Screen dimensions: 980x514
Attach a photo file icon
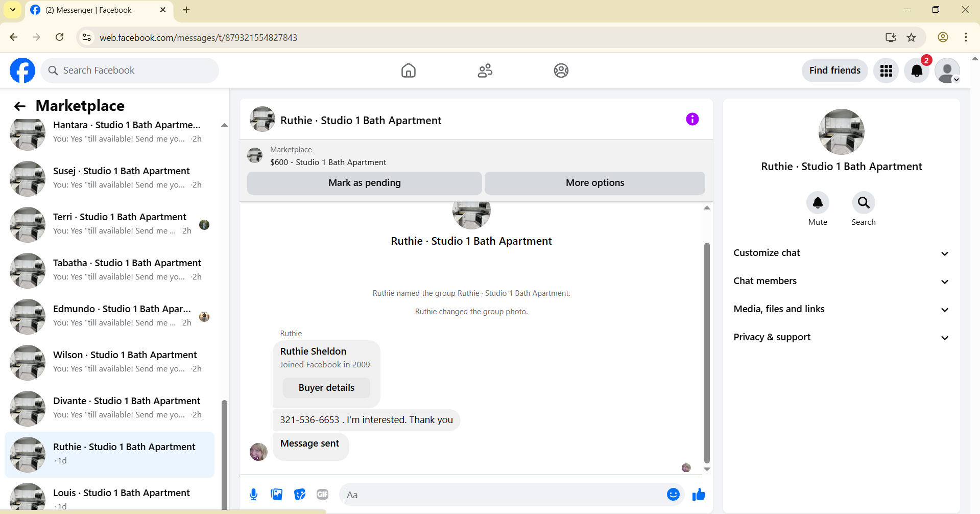point(277,494)
